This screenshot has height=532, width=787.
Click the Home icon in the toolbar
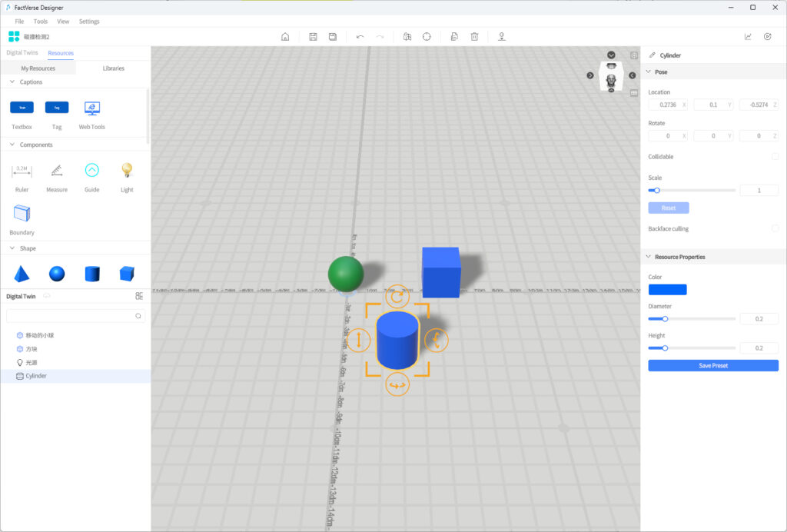click(x=285, y=37)
